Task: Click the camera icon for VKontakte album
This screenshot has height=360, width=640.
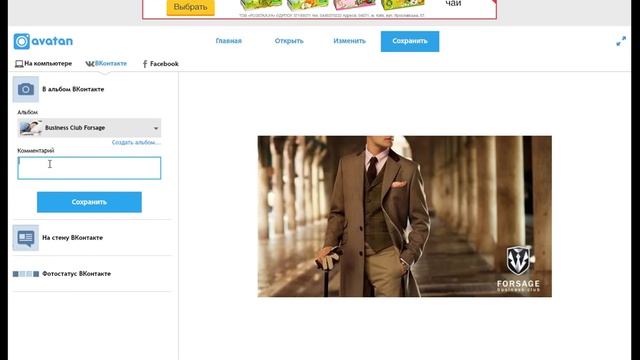Action: tap(26, 89)
